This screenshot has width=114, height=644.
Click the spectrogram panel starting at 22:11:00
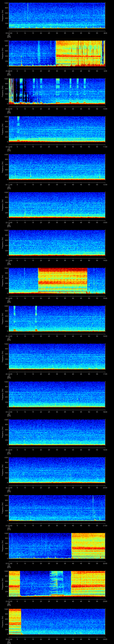coord(57,167)
